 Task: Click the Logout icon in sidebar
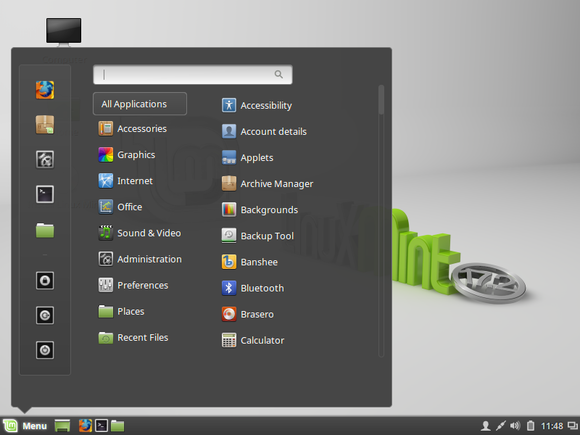[x=45, y=316]
